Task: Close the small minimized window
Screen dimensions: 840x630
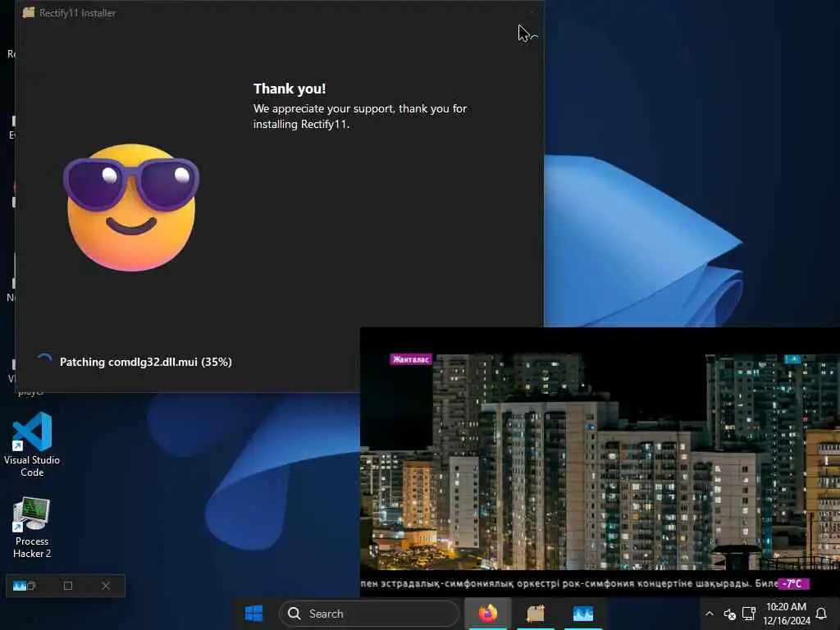Action: click(x=106, y=586)
